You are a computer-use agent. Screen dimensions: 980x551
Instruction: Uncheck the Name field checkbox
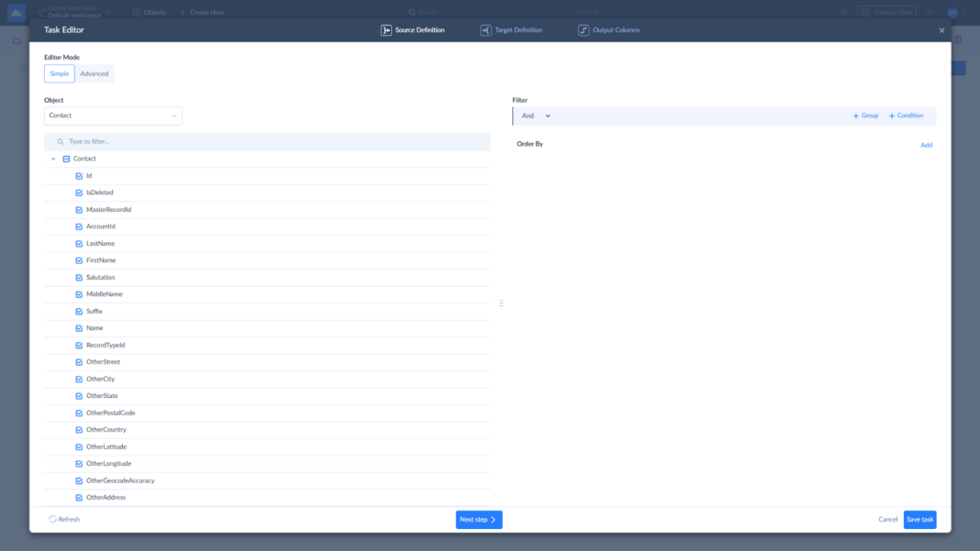(x=79, y=328)
